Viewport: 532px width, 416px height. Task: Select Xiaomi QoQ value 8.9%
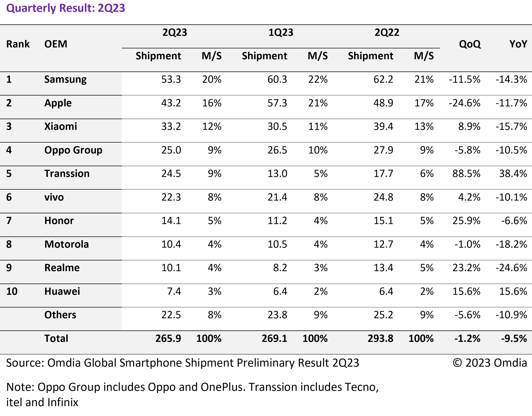(x=469, y=126)
